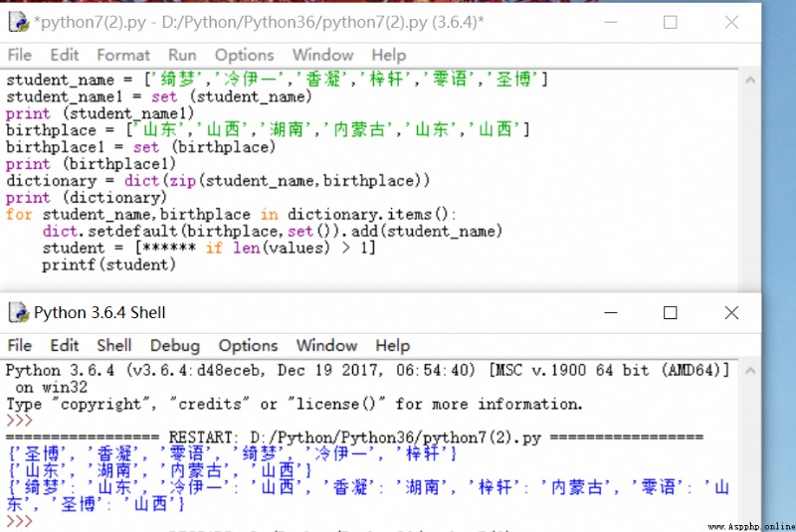Viewport: 796px width, 532px height.
Task: Click the printed dictionary output in Shell
Action: (x=367, y=495)
